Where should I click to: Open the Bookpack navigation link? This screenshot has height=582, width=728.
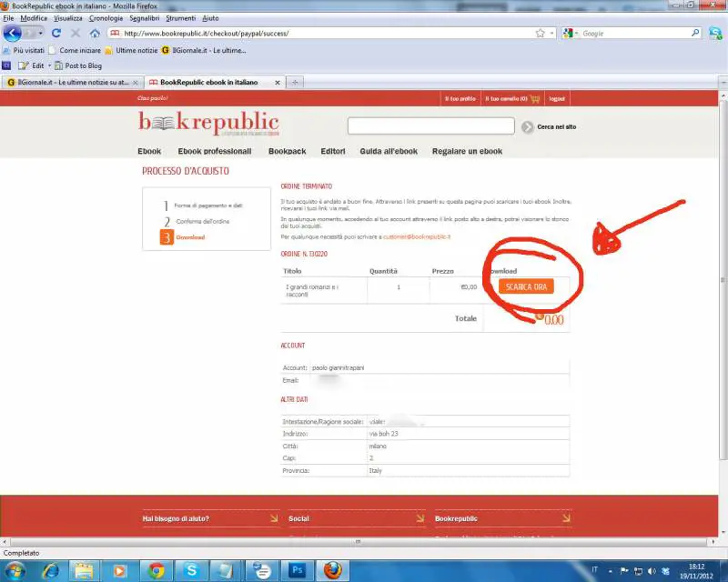coord(287,151)
